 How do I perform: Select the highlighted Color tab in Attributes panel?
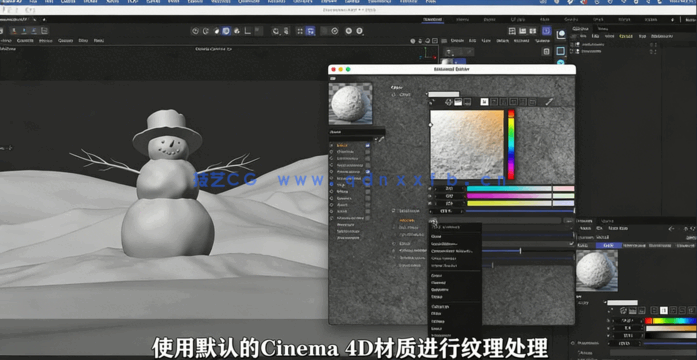[609, 245]
